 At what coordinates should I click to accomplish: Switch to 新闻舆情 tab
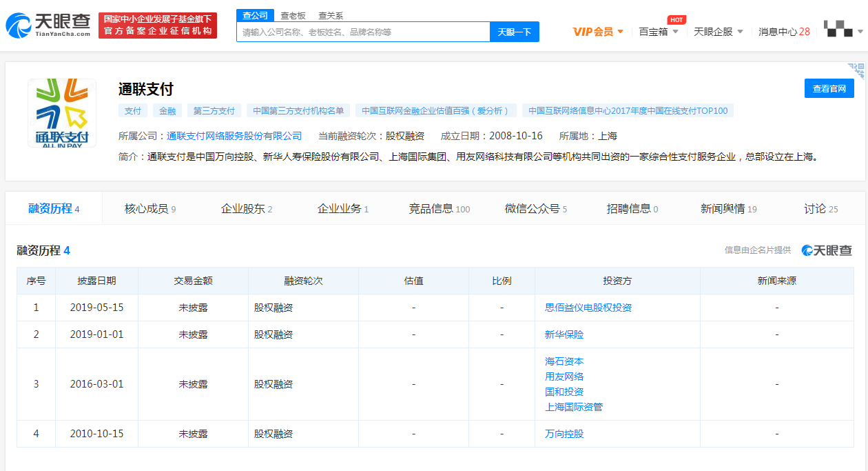[728, 208]
